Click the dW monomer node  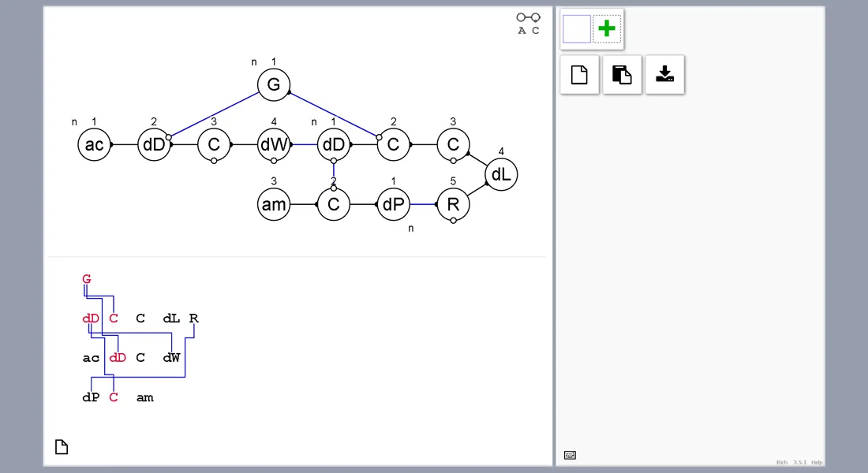click(274, 145)
